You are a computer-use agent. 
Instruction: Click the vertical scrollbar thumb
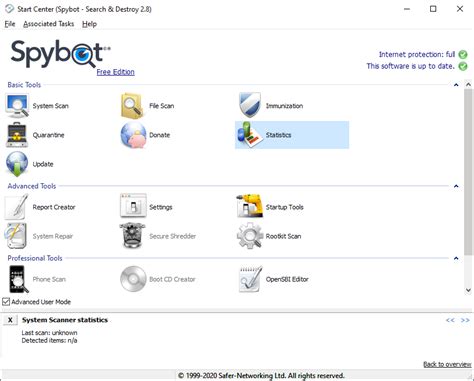(x=468, y=172)
